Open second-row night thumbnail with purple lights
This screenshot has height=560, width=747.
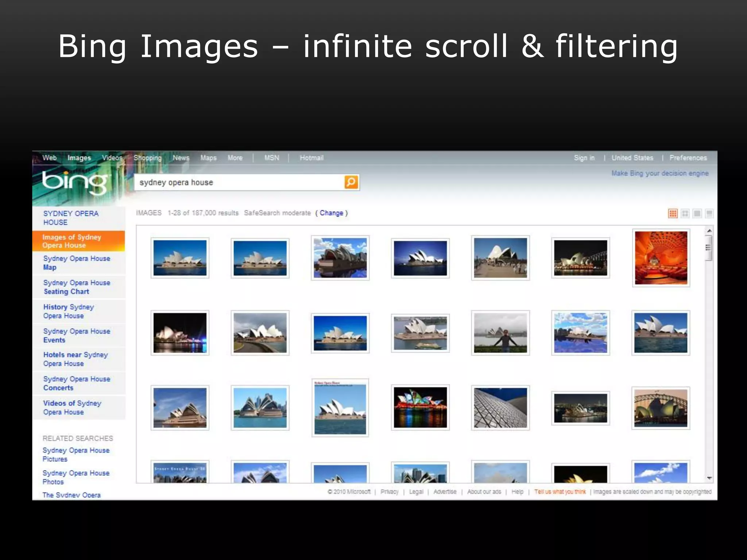[x=180, y=333]
